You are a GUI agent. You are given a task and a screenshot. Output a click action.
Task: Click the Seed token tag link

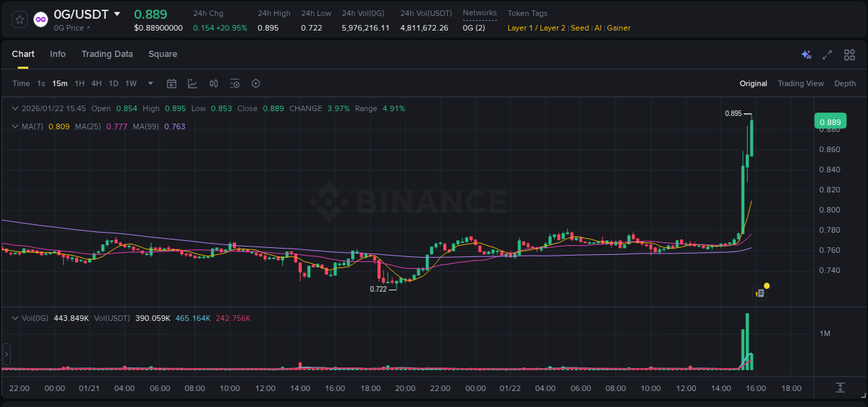pos(580,28)
